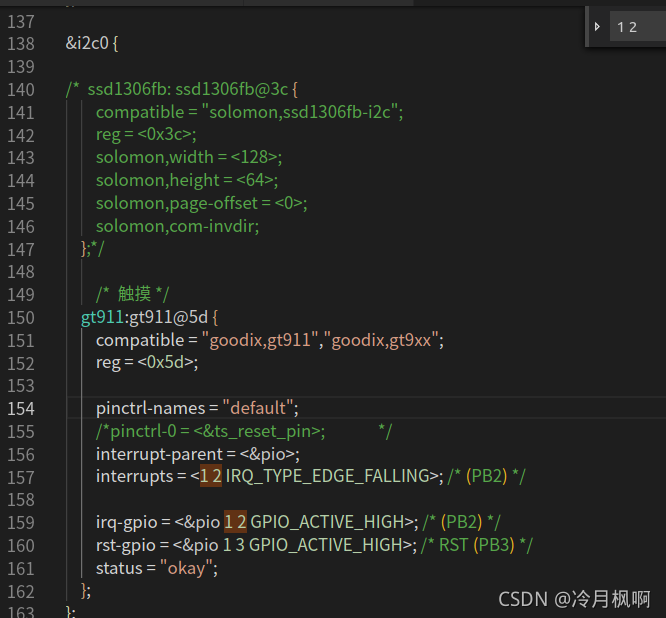Click the '"solomon,ssd1306fb-i2c"' compatible string

300,112
